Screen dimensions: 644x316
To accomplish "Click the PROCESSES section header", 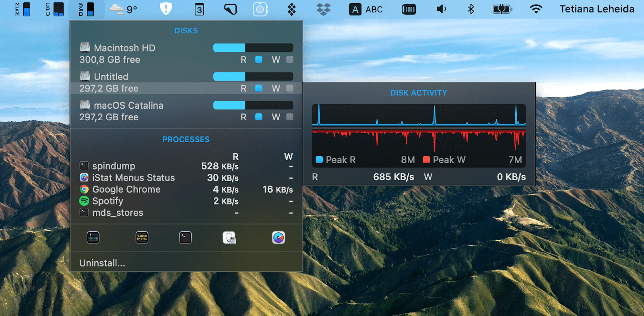I will 186,139.
